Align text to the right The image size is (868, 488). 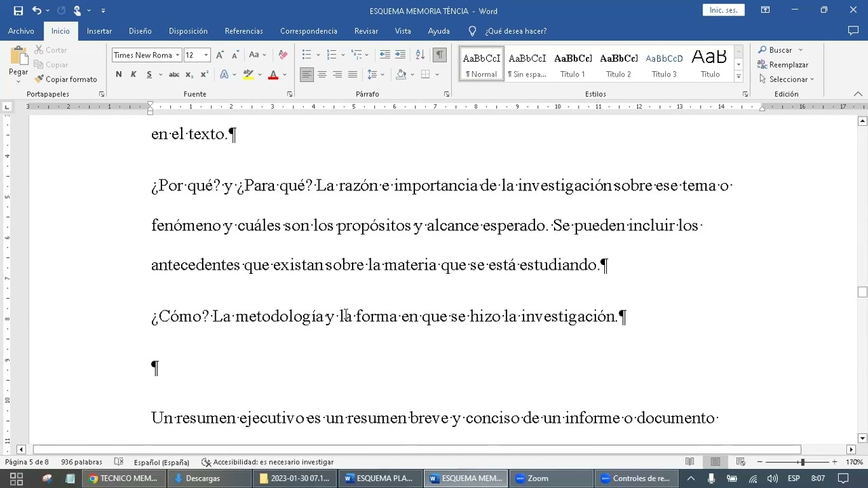click(337, 75)
